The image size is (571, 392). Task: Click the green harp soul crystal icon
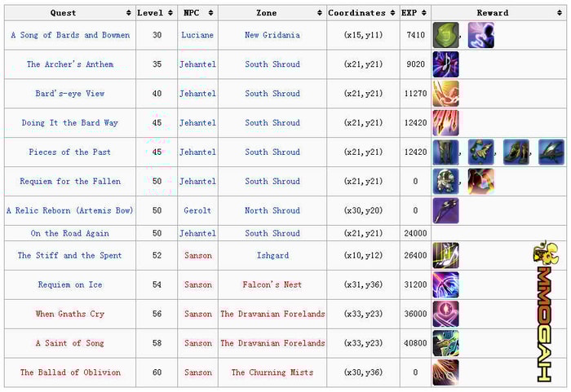click(x=445, y=35)
